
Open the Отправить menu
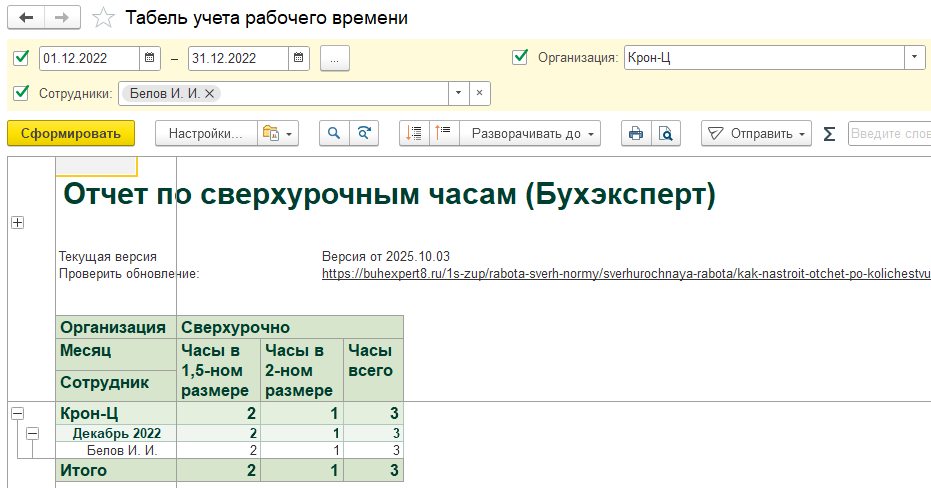pyautogui.click(x=756, y=133)
